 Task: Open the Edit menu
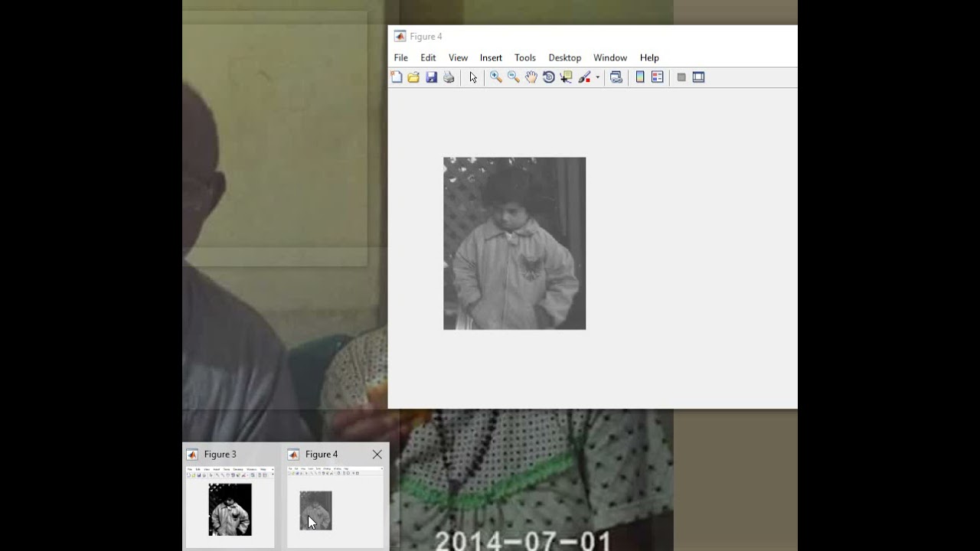tap(428, 57)
